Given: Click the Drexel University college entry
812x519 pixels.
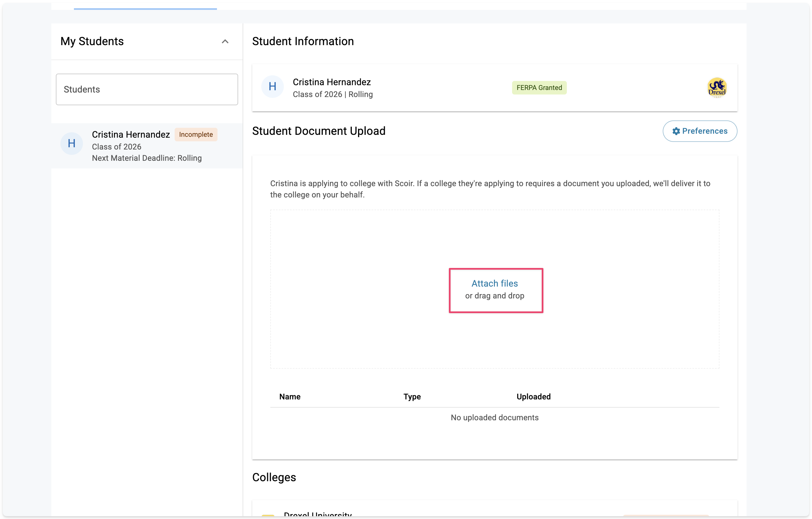Looking at the screenshot, I should point(317,514).
